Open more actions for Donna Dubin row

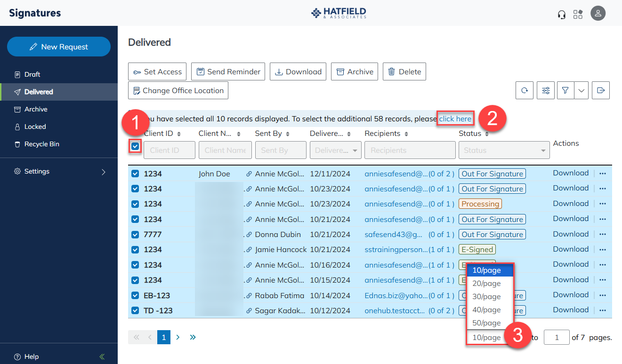click(x=602, y=234)
